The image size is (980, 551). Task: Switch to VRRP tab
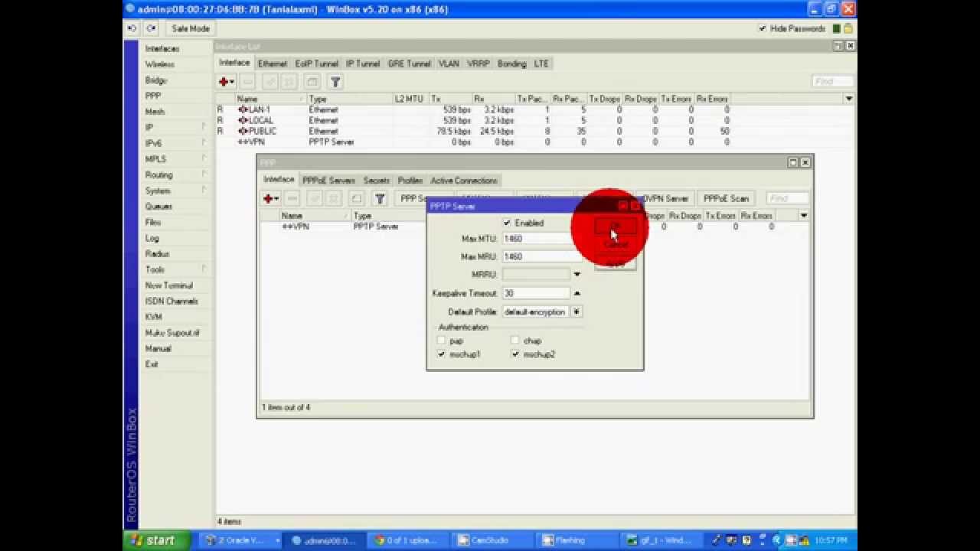point(479,64)
